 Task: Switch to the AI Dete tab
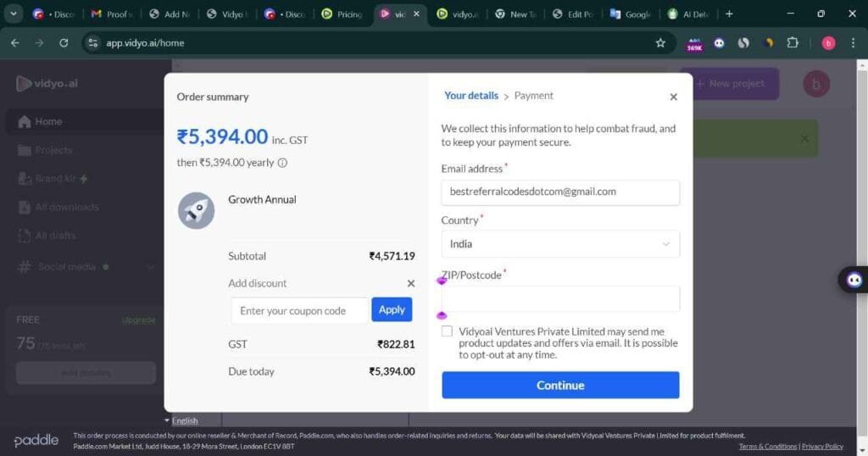(x=688, y=14)
